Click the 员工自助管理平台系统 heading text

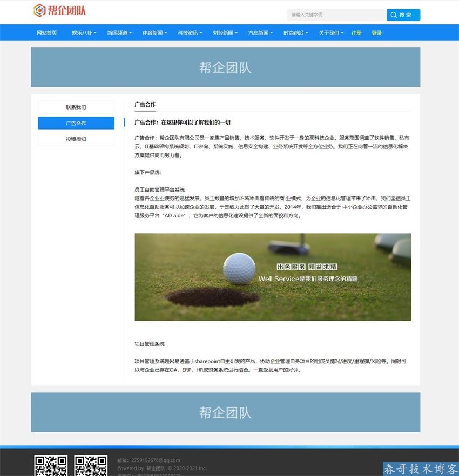coord(159,190)
